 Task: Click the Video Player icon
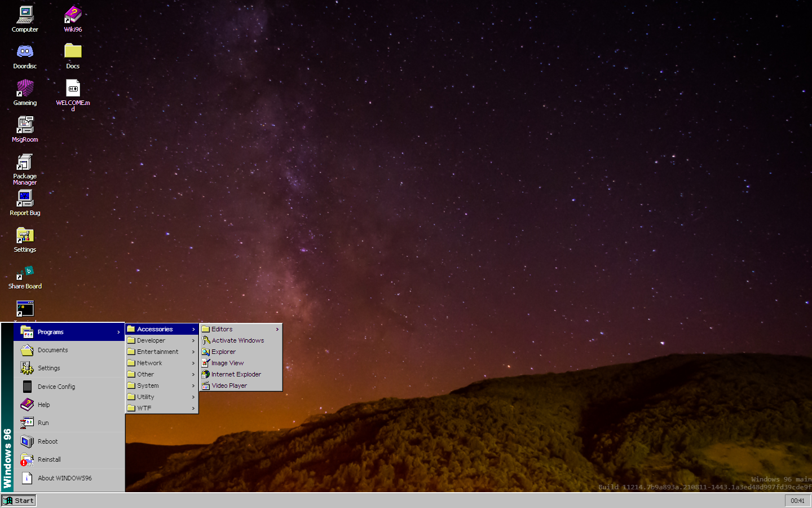point(206,386)
